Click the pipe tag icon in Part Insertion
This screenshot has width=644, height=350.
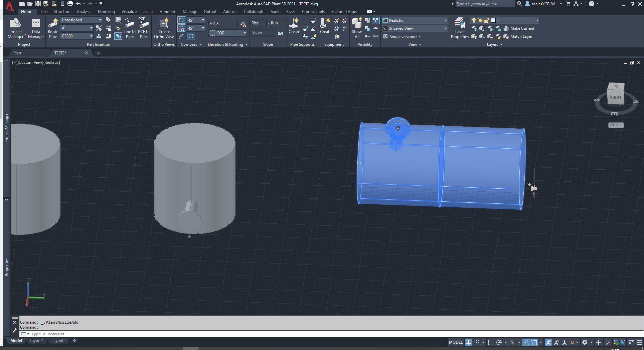click(108, 20)
